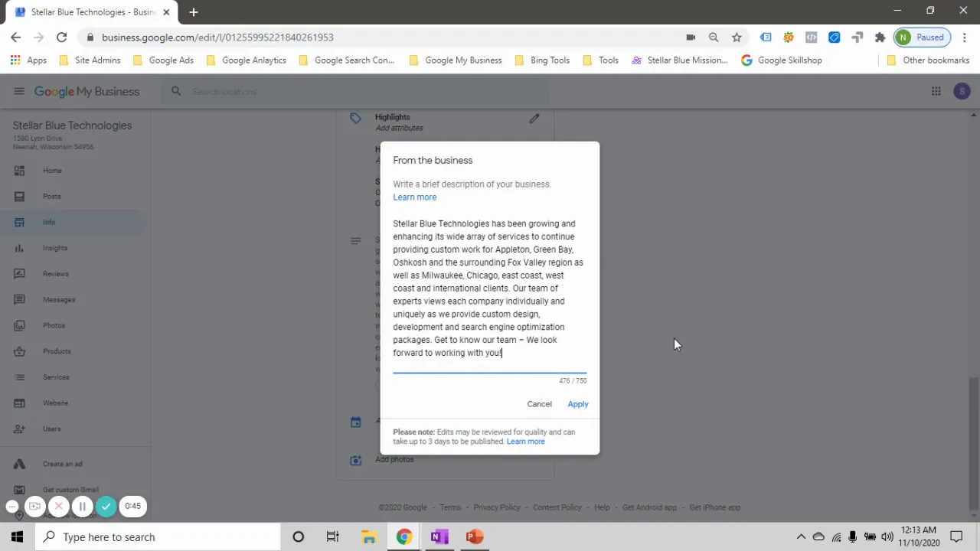Close the Stellar Blue Technologies tab

(167, 12)
